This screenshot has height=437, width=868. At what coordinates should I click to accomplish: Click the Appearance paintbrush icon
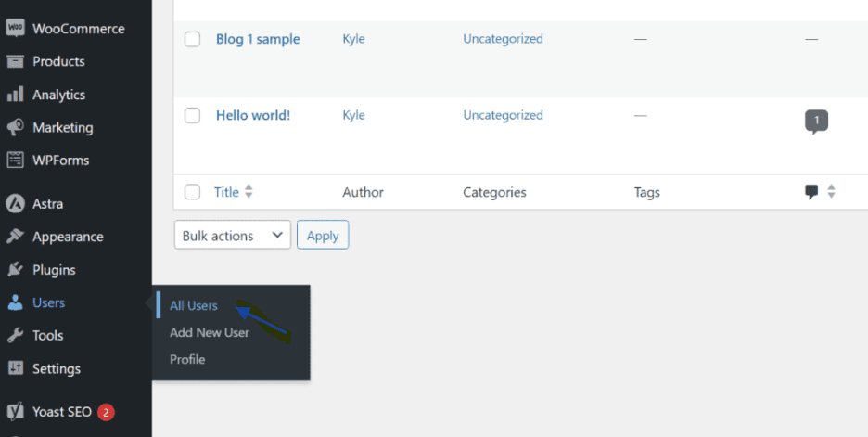[x=15, y=237]
